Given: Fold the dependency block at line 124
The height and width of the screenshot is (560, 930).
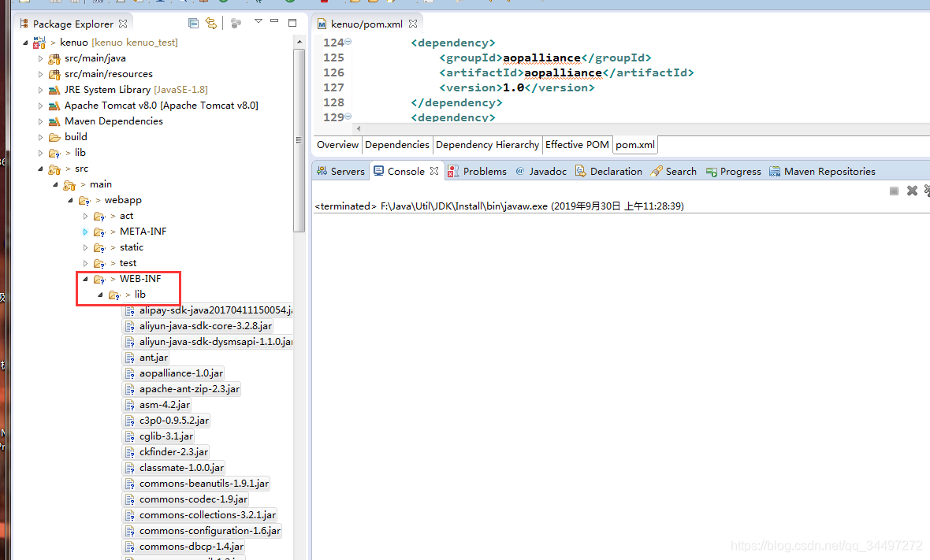Looking at the screenshot, I should point(348,42).
